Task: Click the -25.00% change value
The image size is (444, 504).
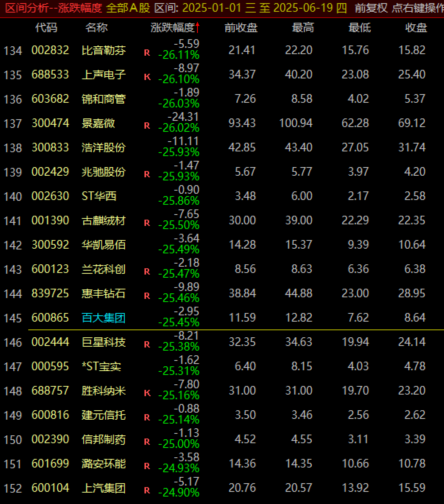Action: point(179,444)
